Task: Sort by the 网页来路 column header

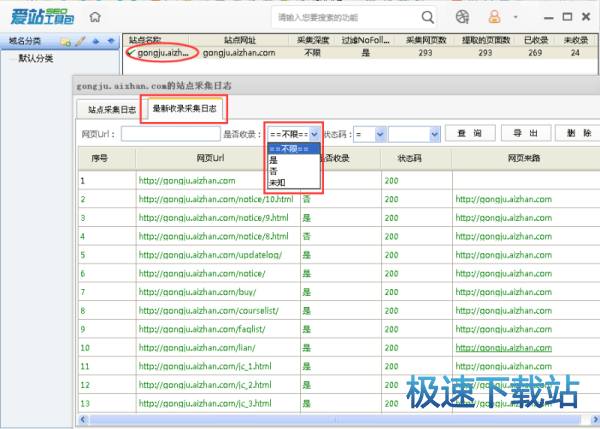Action: click(x=524, y=158)
